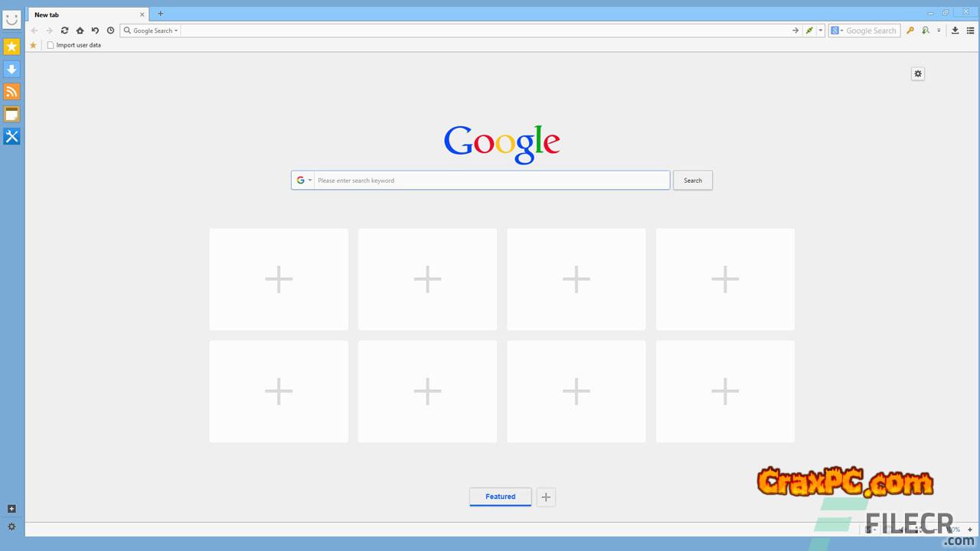Open the tools sidebar panel with crossed wrench
This screenshot has height=551, width=980.
(x=11, y=136)
